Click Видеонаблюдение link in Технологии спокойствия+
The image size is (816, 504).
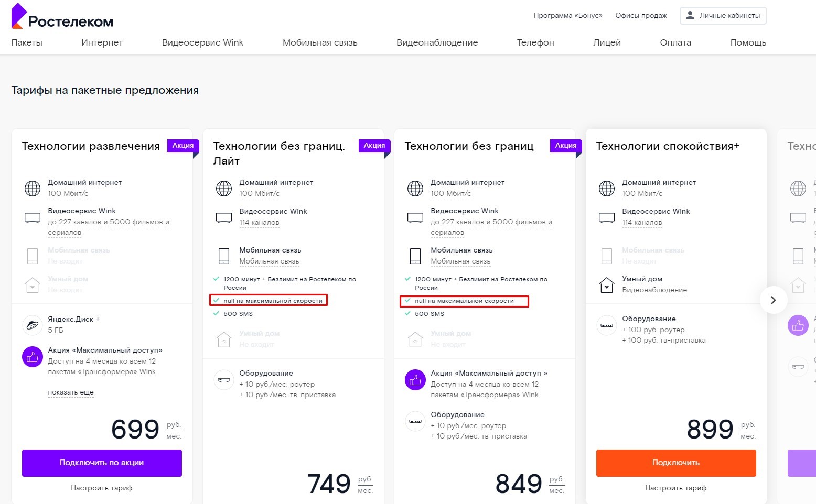[x=654, y=290]
